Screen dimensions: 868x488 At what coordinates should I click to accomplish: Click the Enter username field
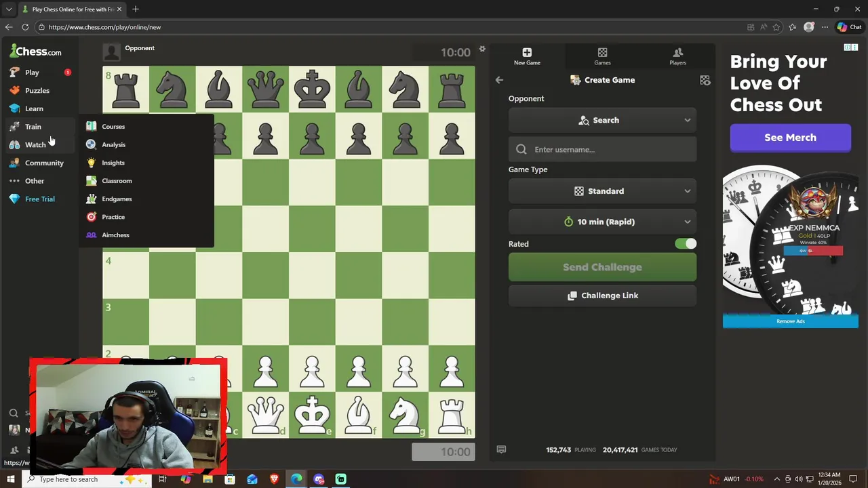click(602, 149)
